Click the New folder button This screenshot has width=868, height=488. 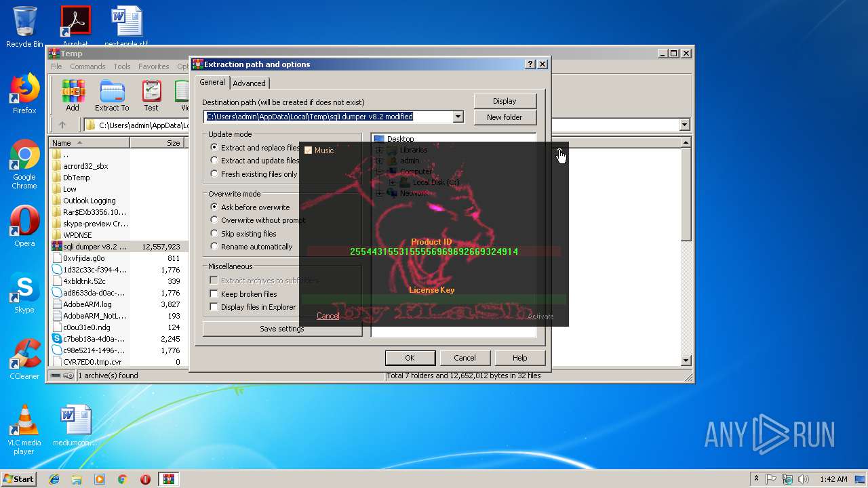(505, 117)
